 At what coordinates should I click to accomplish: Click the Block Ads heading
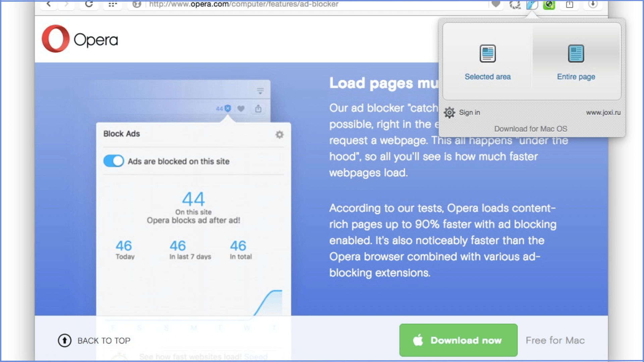pyautogui.click(x=121, y=134)
